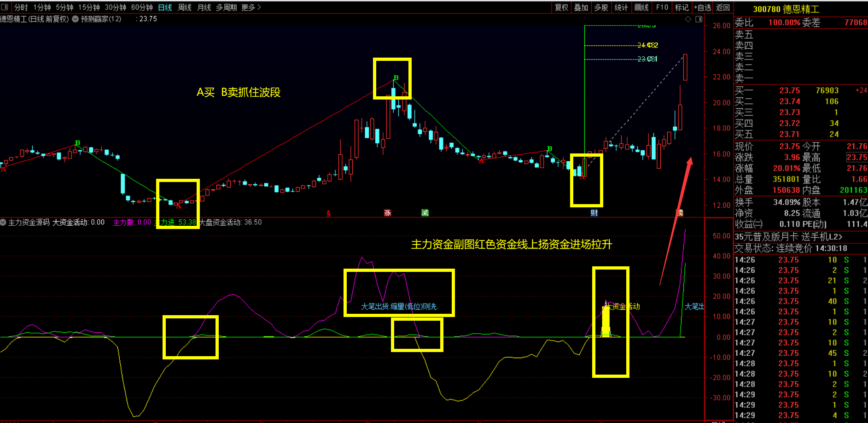Switch to 周线 weekly chart

click(x=185, y=7)
